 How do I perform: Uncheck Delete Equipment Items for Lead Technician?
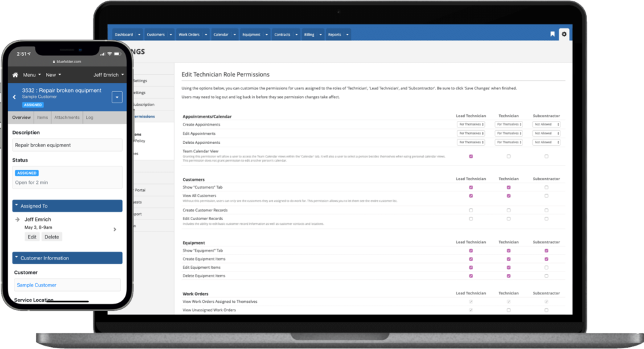click(x=471, y=276)
